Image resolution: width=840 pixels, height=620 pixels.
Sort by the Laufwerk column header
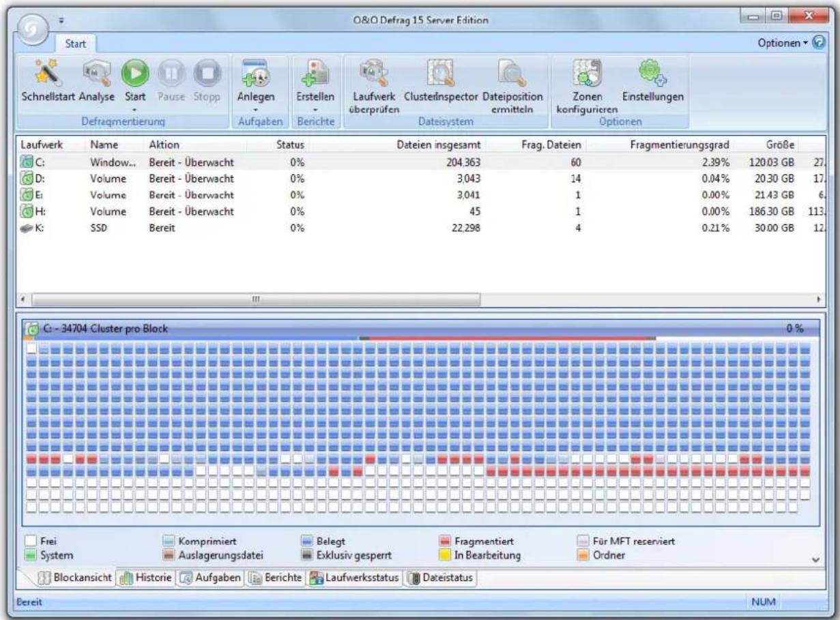click(41, 145)
